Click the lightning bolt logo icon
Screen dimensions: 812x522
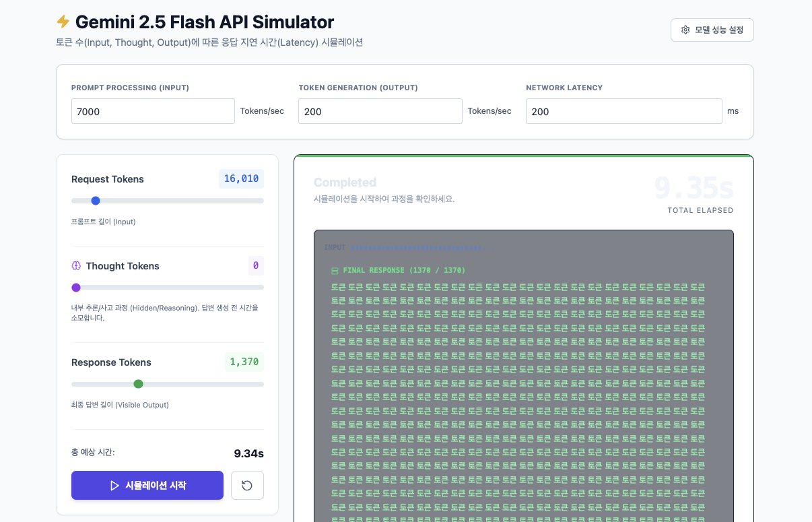(63, 22)
